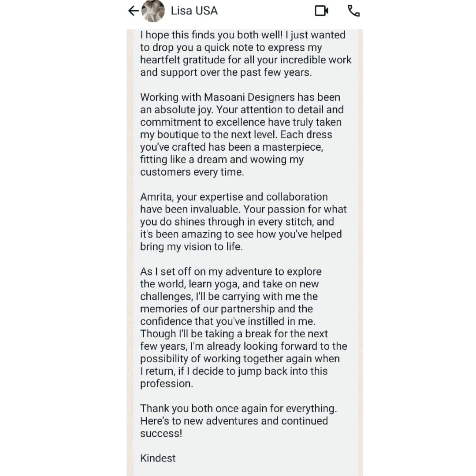Click "bring my vision to life" text
The height and width of the screenshot is (476, 476).
click(x=191, y=247)
